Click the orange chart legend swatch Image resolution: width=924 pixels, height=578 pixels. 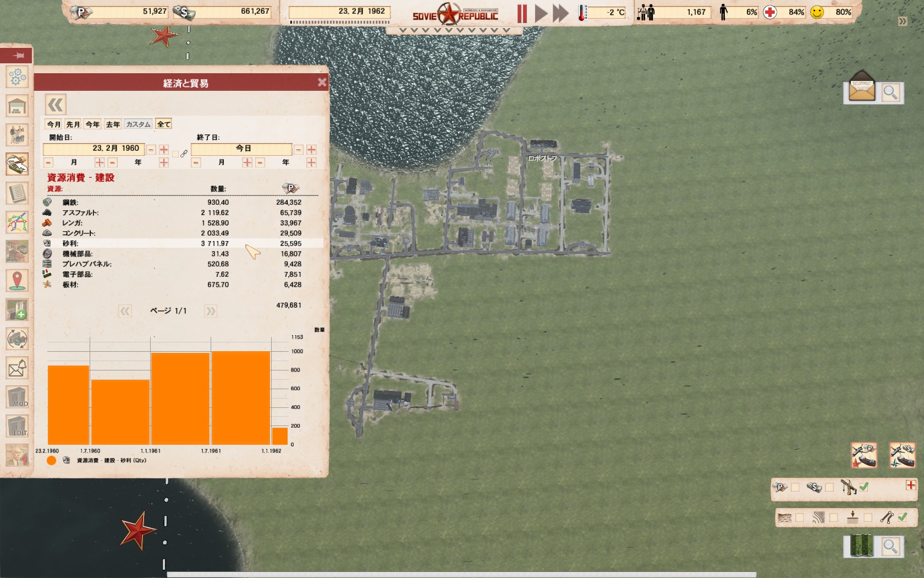pos(52,460)
